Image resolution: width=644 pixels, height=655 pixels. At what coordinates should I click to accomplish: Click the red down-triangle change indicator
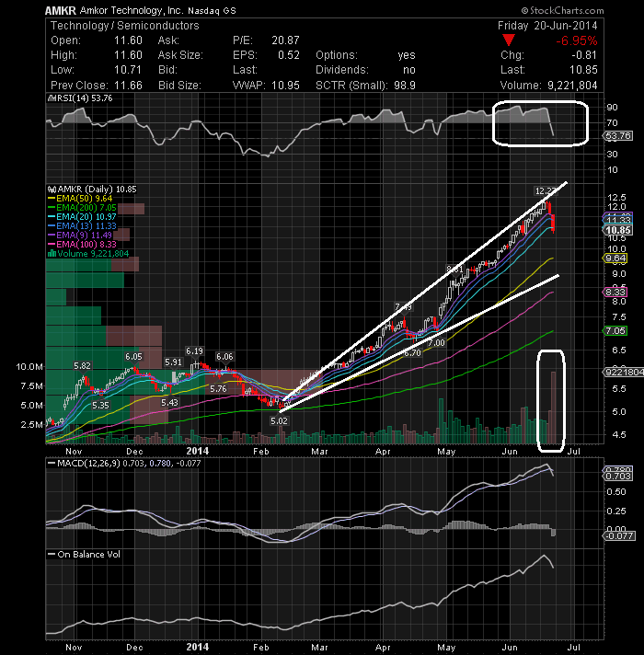pos(508,40)
